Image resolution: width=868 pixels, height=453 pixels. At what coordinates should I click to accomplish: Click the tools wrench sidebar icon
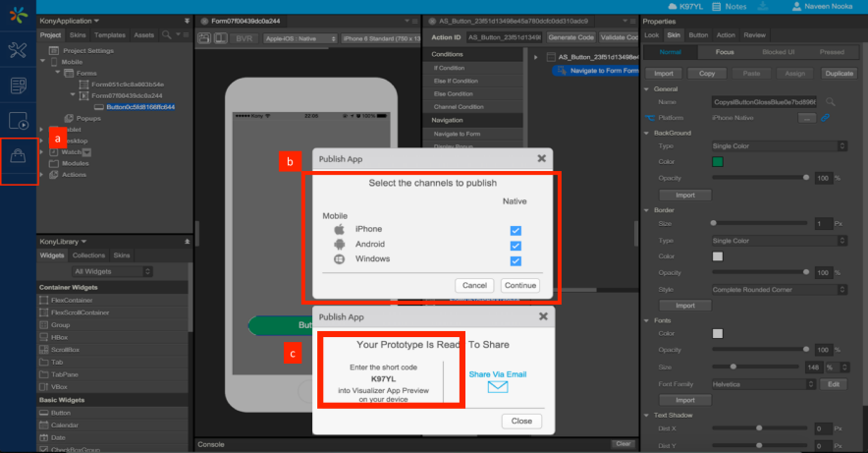pyautogui.click(x=18, y=50)
